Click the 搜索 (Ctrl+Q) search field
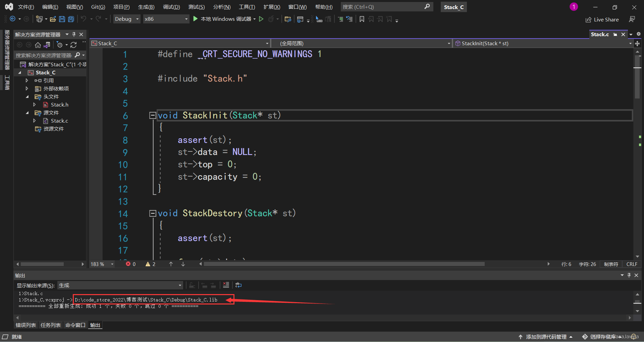This screenshot has width=644, height=342. (x=386, y=7)
